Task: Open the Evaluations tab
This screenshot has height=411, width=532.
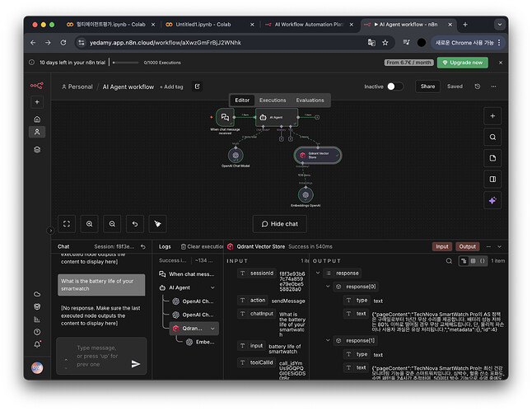Action: click(310, 100)
